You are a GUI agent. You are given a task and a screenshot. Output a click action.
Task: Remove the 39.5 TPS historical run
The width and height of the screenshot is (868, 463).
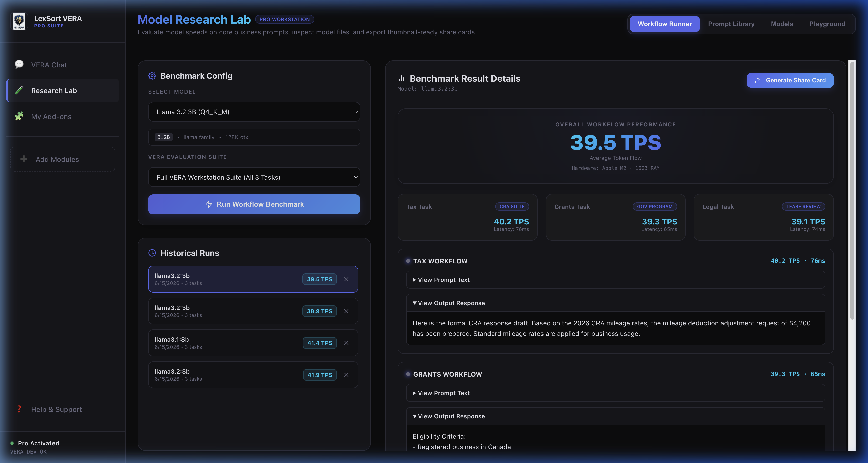(x=346, y=279)
